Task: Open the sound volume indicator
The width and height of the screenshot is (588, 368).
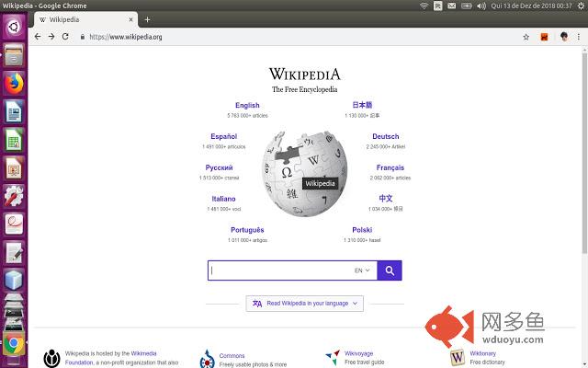Action: 481,6
